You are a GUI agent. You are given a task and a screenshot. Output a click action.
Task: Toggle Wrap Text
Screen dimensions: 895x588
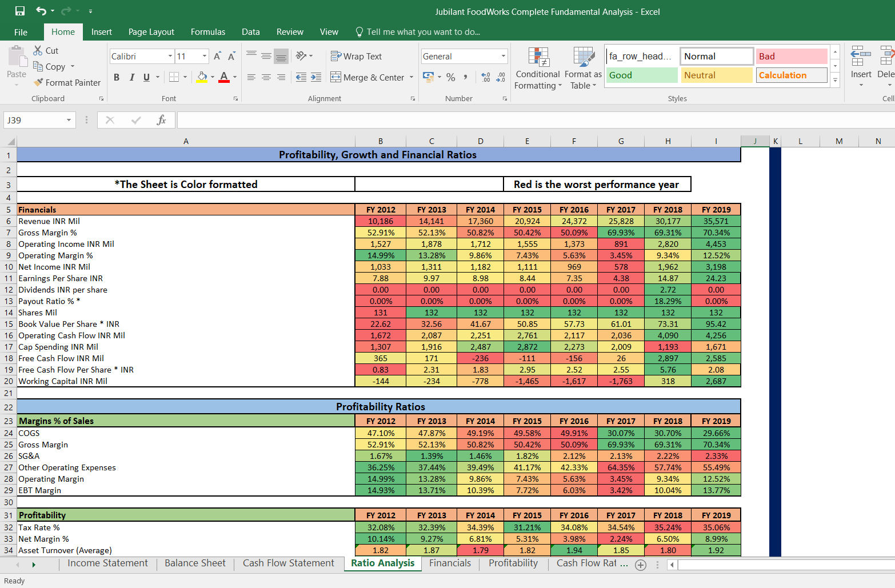[x=357, y=56]
